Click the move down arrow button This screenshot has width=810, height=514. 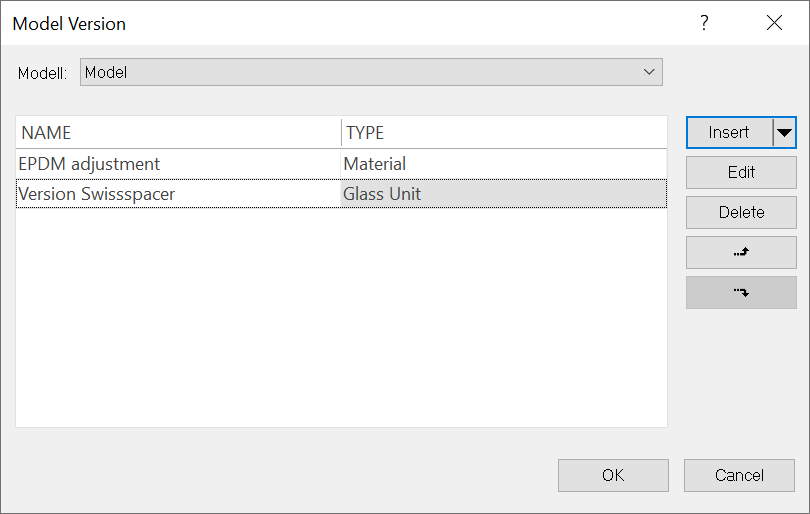click(741, 292)
